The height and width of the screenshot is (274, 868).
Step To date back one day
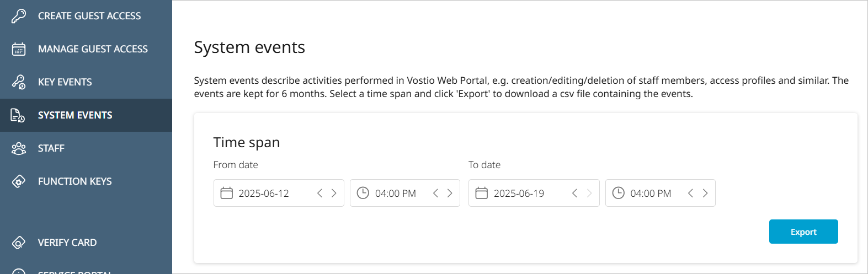pyautogui.click(x=574, y=193)
